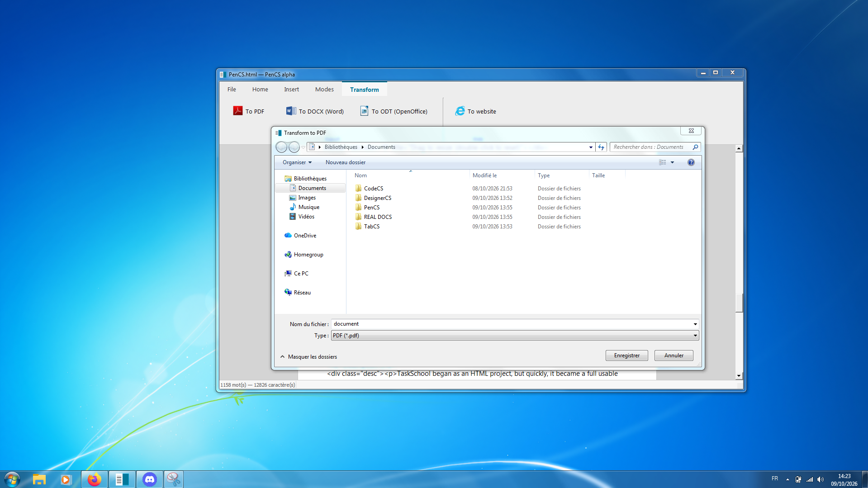The width and height of the screenshot is (868, 488).
Task: Click the refresh icon beside address bar
Action: click(601, 147)
